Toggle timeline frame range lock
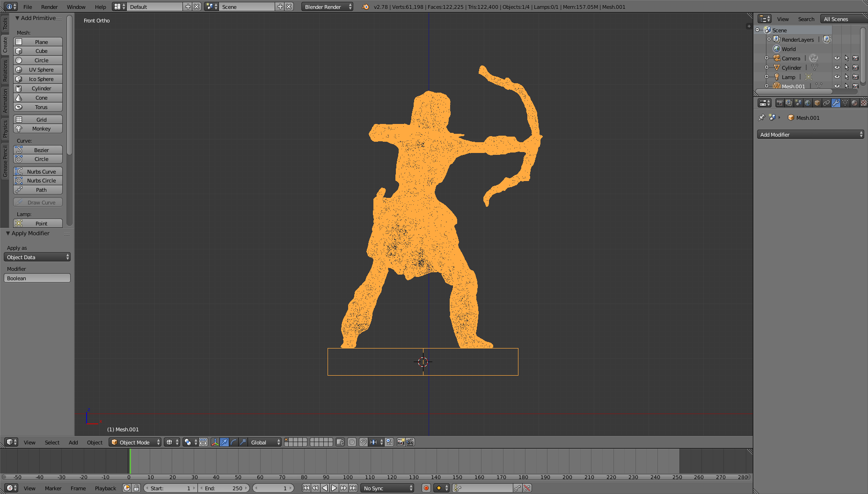The width and height of the screenshot is (868, 494). tap(136, 488)
